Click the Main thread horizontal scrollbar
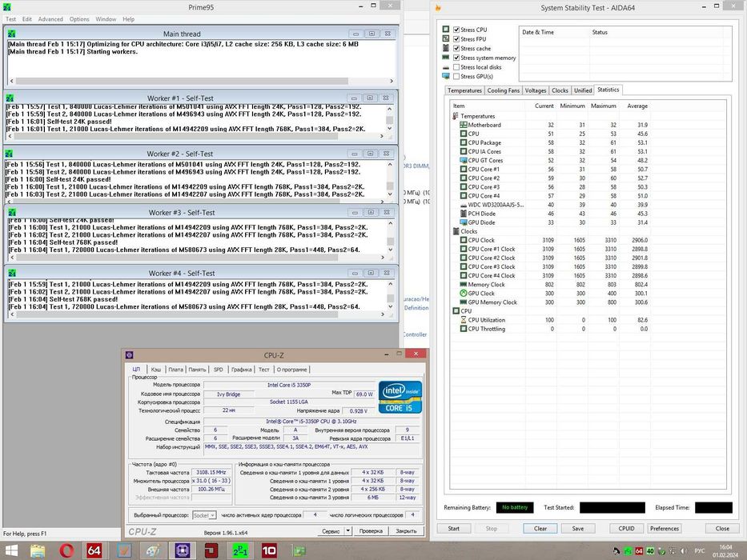This screenshot has width=747, height=560. tap(202, 81)
